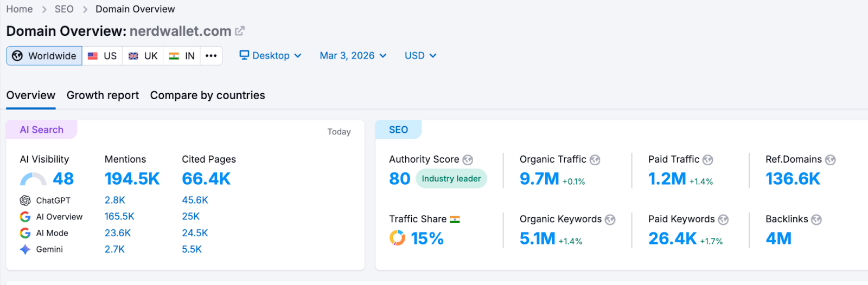Image resolution: width=868 pixels, height=285 pixels.
Task: Click the Authority Score info globe icon
Action: (x=468, y=160)
